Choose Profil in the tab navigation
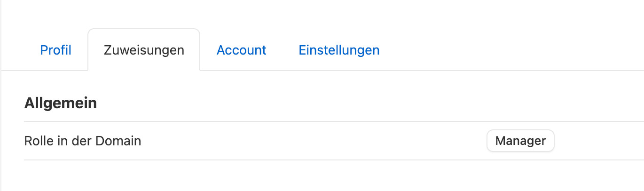Image resolution: width=644 pixels, height=191 pixels. tap(55, 50)
